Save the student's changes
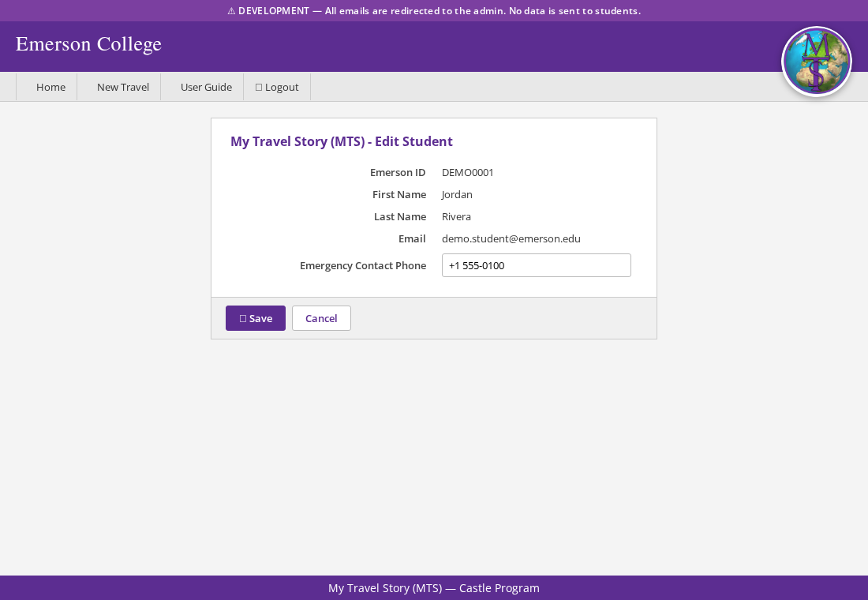The width and height of the screenshot is (868, 600). tap(255, 318)
